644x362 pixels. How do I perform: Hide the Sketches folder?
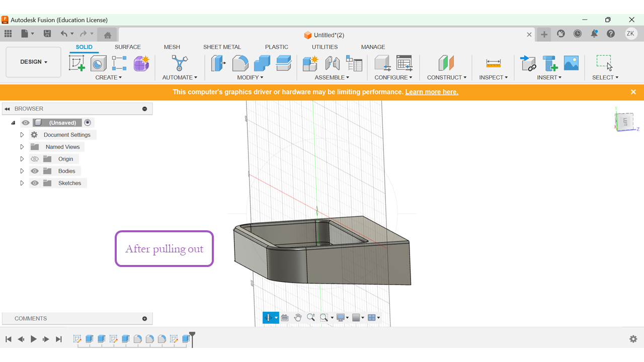click(35, 183)
